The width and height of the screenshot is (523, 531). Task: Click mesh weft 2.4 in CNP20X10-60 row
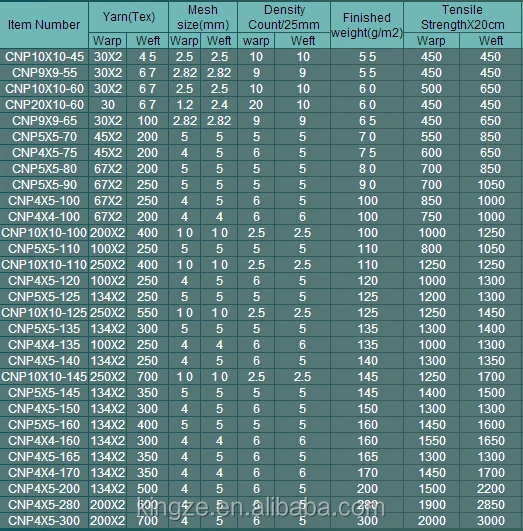click(x=219, y=105)
